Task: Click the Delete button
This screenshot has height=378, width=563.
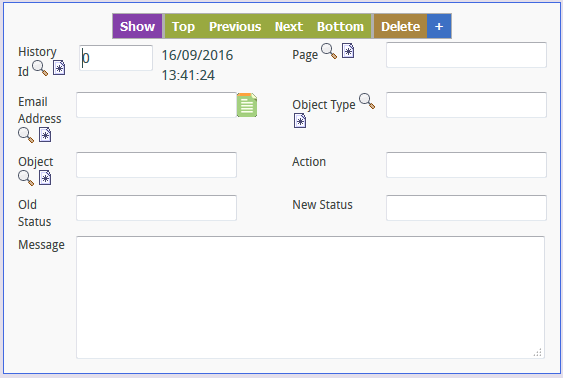Action: [x=400, y=26]
